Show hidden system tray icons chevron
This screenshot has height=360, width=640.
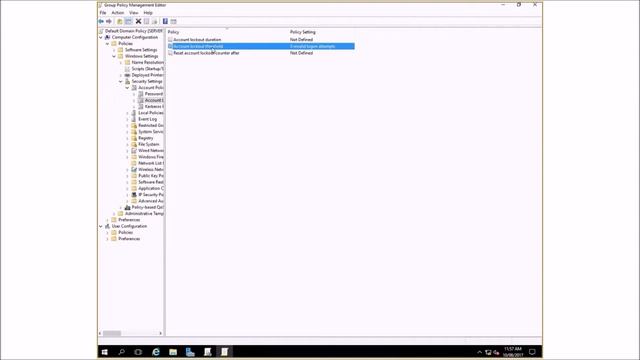(x=480, y=352)
